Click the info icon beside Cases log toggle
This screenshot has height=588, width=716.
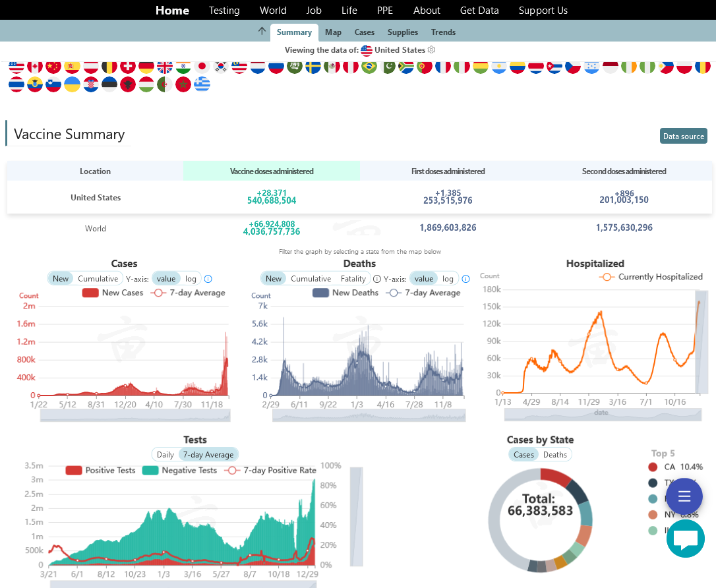tap(208, 279)
